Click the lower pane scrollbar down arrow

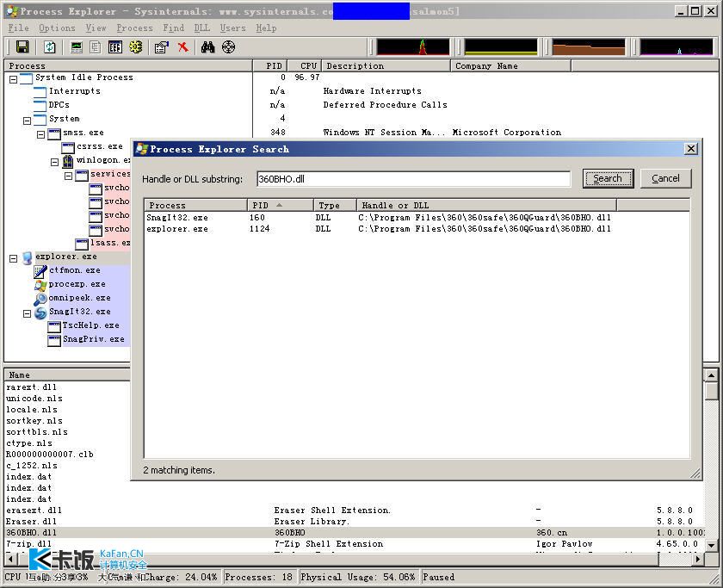(712, 545)
